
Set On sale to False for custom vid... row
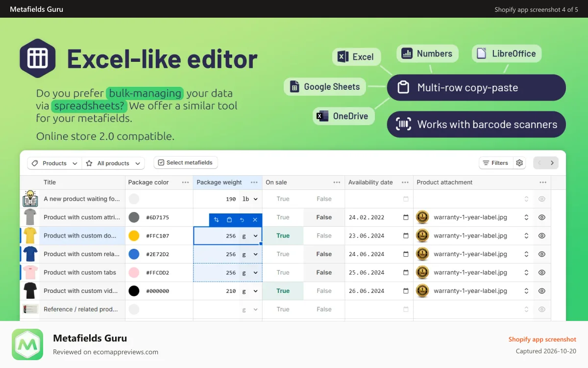click(x=324, y=291)
